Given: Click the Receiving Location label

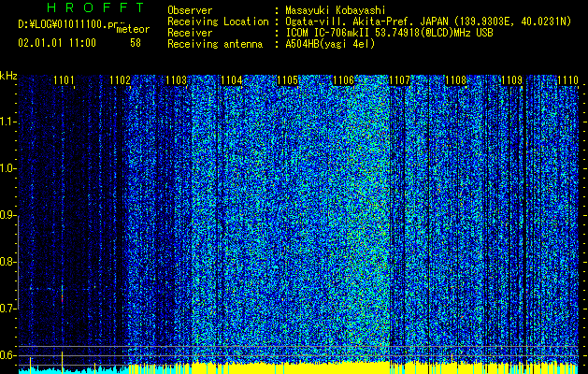Looking at the screenshot, I should [x=218, y=22].
